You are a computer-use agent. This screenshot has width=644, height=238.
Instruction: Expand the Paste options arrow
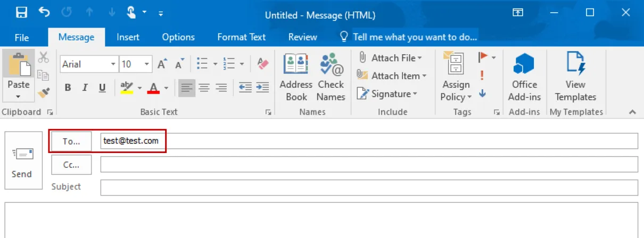(x=19, y=97)
